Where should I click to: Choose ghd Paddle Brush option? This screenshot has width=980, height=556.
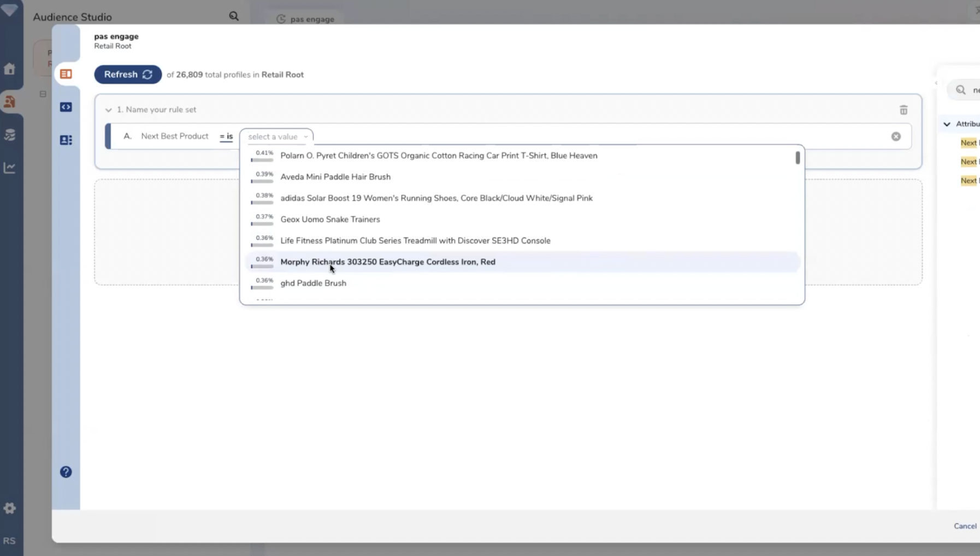522,283
